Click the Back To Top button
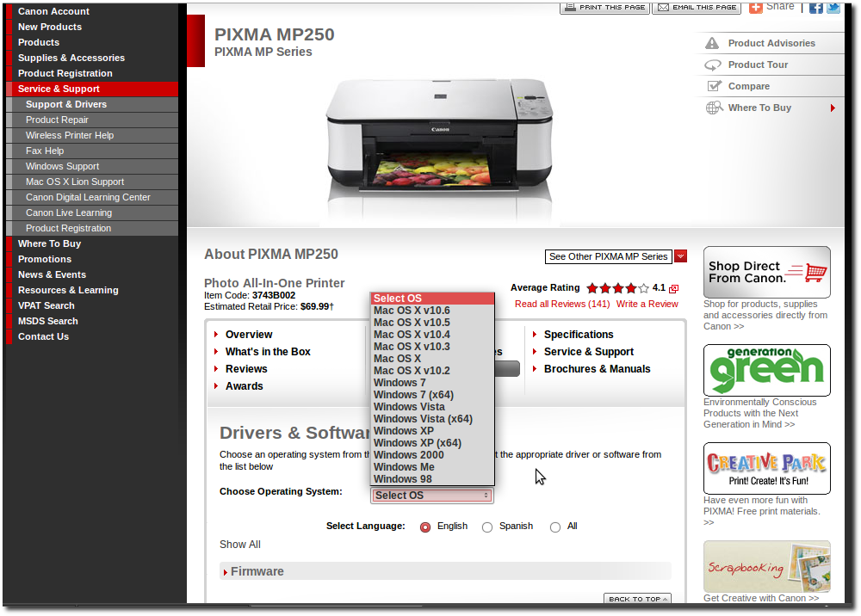 [637, 599]
